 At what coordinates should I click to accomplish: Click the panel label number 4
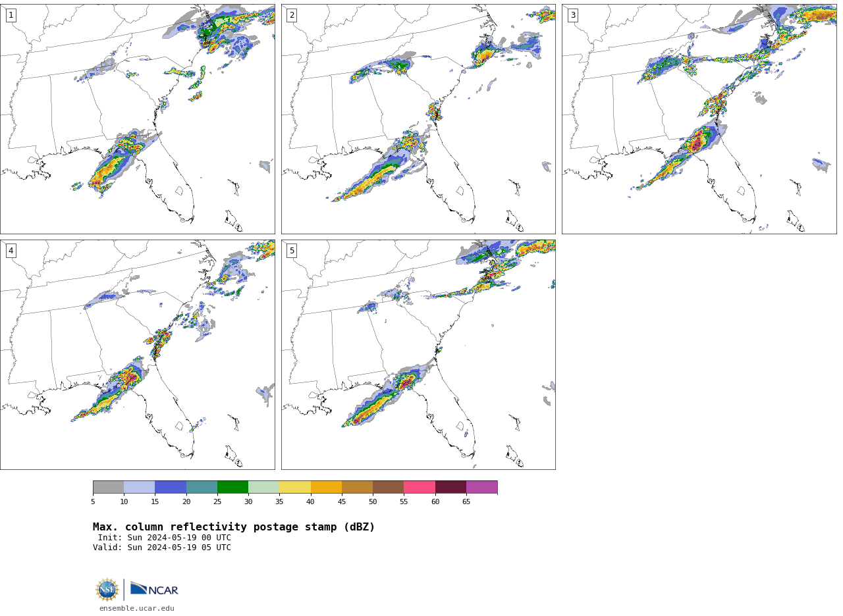[x=11, y=251]
